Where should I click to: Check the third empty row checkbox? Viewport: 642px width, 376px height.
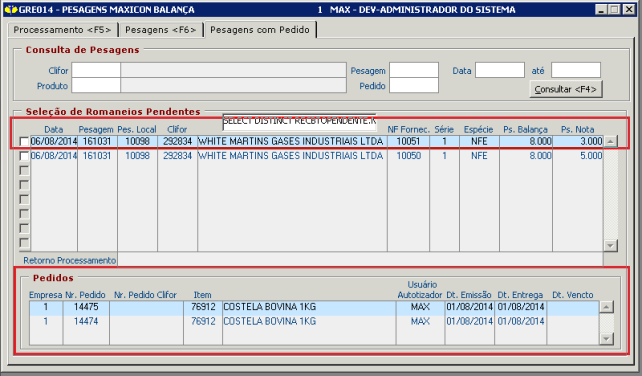tap(24, 199)
